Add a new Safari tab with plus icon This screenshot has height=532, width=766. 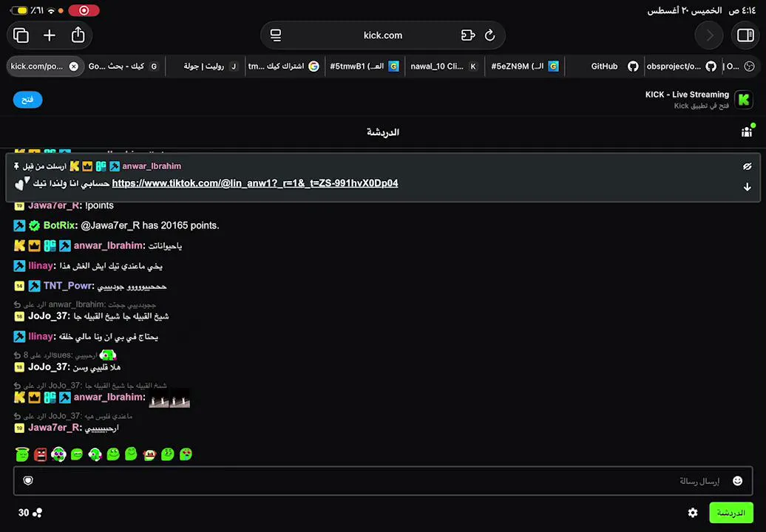[x=50, y=35]
